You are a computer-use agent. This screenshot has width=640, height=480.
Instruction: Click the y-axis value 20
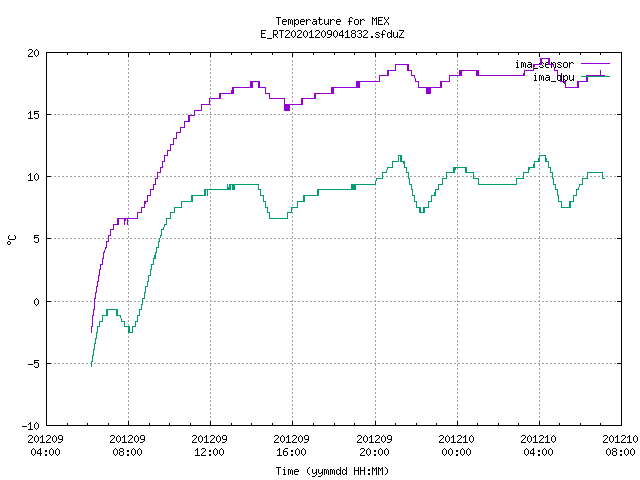(33, 53)
